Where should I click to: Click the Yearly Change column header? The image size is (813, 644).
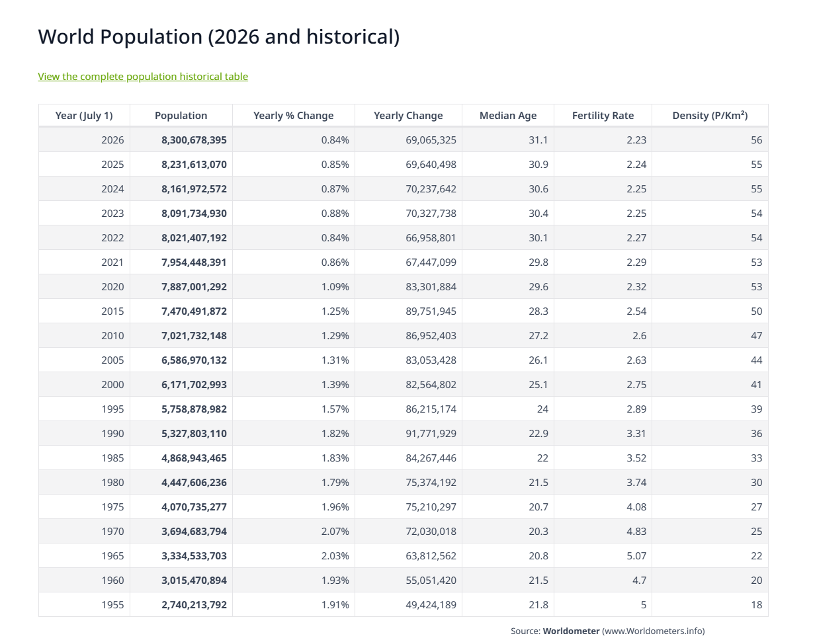(x=408, y=115)
